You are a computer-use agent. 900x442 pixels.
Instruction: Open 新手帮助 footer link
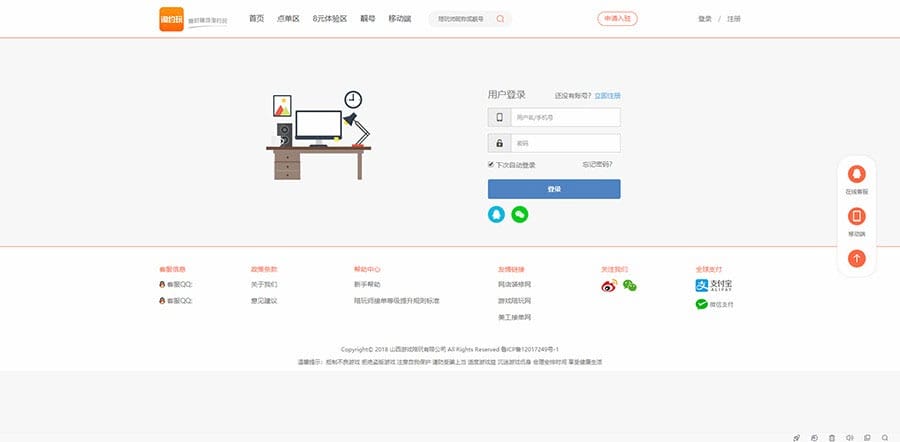click(367, 284)
